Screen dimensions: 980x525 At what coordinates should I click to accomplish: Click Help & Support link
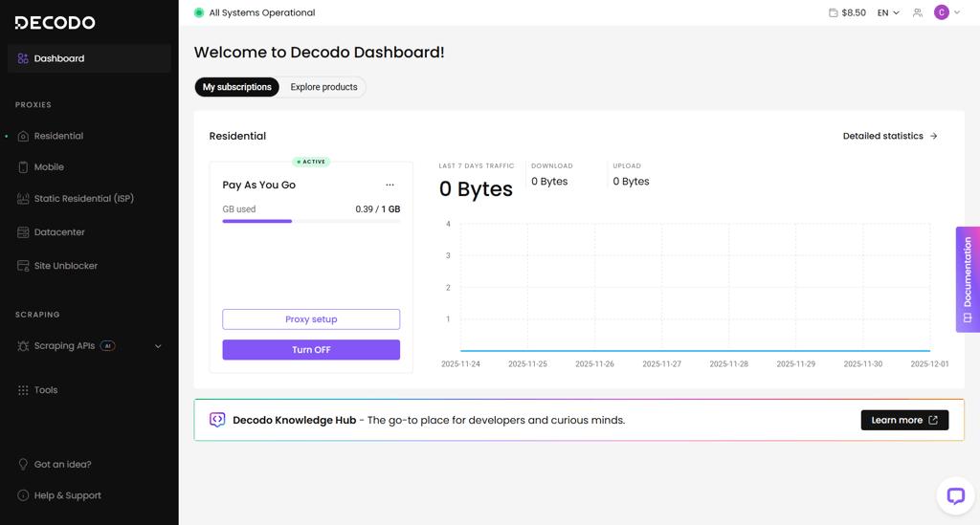coord(68,495)
